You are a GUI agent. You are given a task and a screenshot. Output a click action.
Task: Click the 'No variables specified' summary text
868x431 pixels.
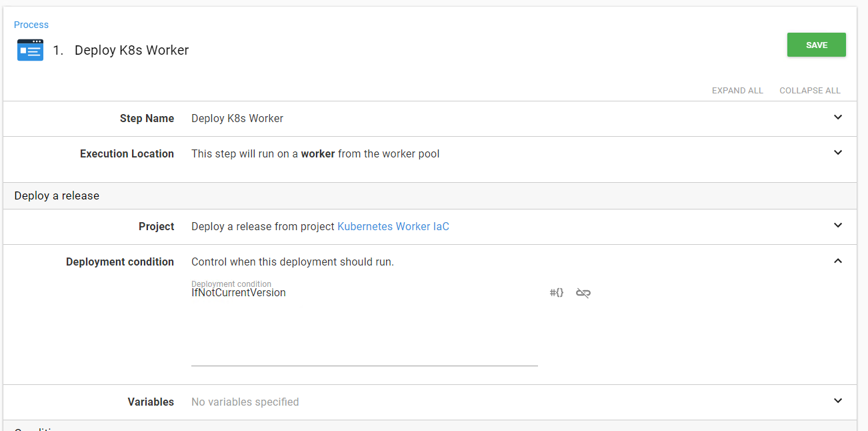[245, 402]
